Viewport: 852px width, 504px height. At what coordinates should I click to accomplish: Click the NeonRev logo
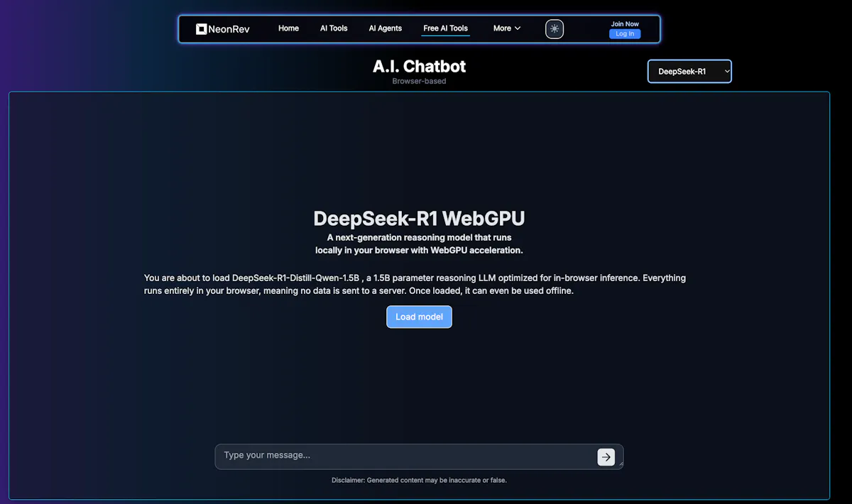(222, 29)
